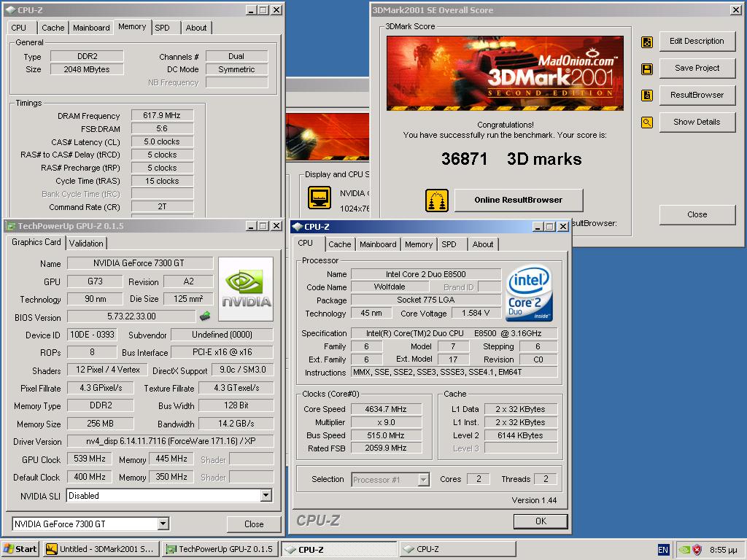Select the second CPU-Z taskbar button

(457, 549)
